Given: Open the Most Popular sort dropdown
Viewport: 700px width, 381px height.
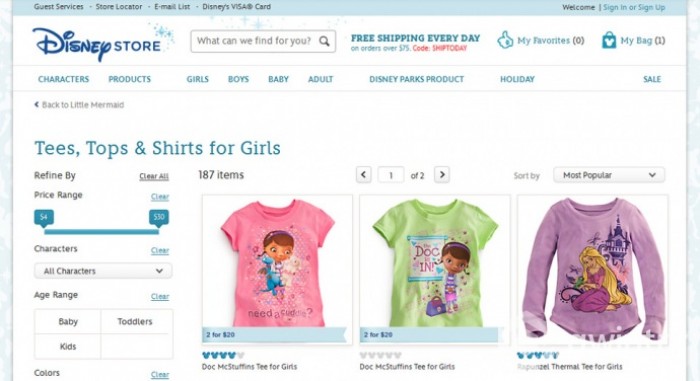Looking at the screenshot, I should click(x=609, y=175).
